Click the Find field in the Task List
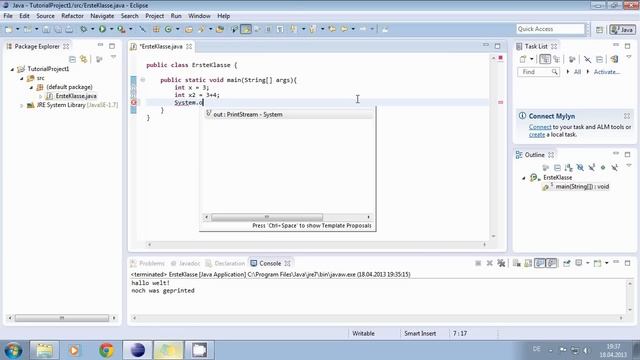Screen dimensions: 640x360 (538, 72)
